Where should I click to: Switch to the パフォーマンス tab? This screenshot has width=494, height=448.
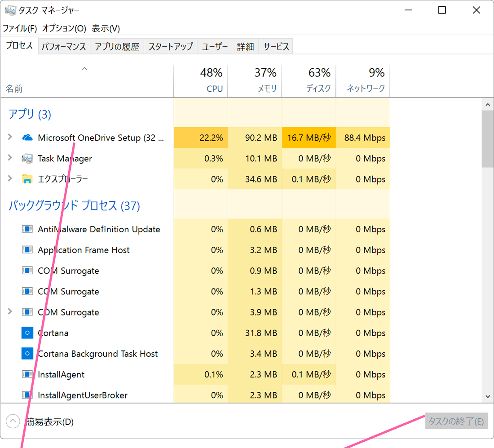tap(64, 47)
